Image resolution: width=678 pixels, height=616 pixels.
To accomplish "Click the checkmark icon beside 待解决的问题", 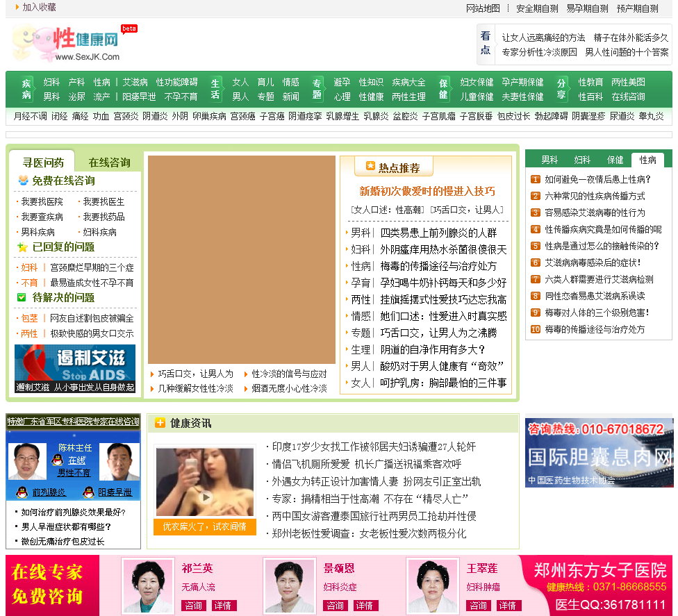I will click(x=22, y=297).
